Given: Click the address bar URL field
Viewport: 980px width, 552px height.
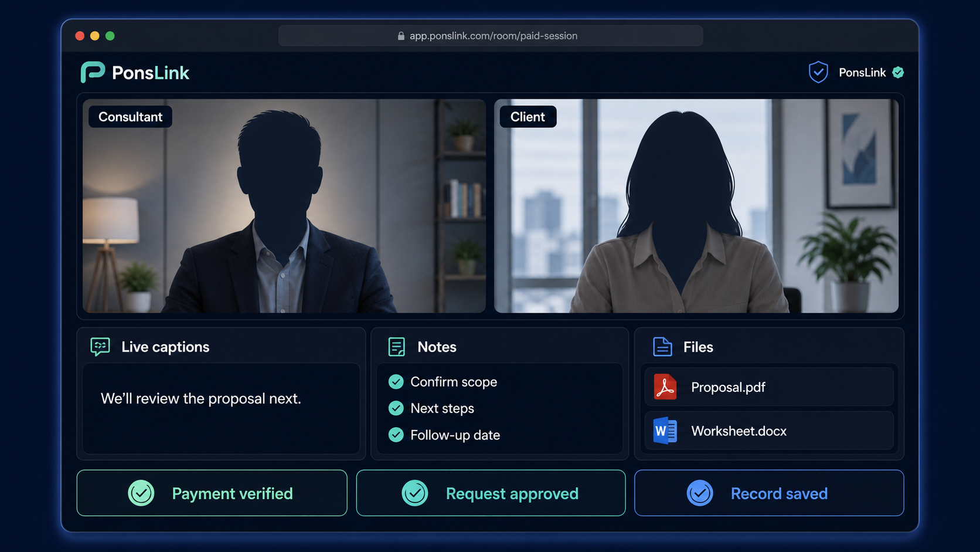Looking at the screenshot, I should 491,36.
